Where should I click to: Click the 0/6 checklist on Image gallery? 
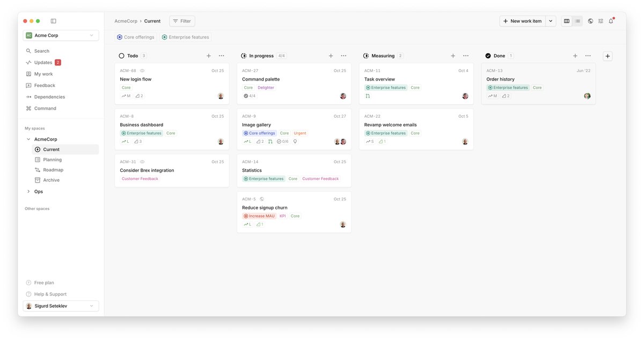[283, 142]
